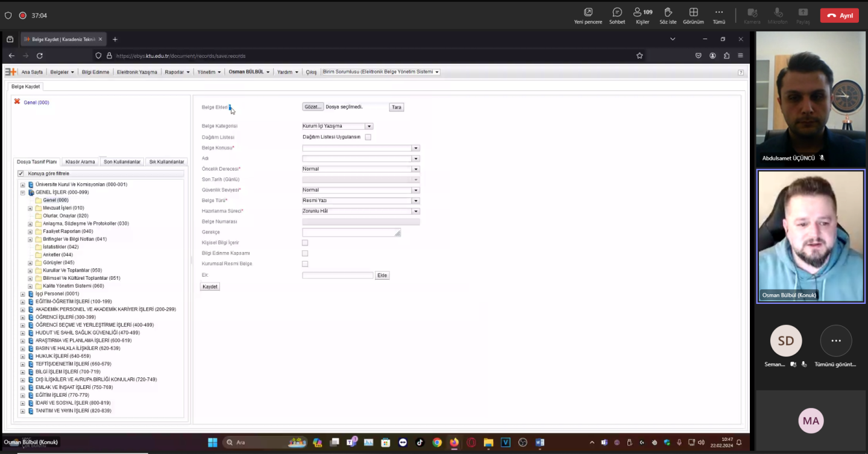Open a new browser tab with plus

pos(115,39)
